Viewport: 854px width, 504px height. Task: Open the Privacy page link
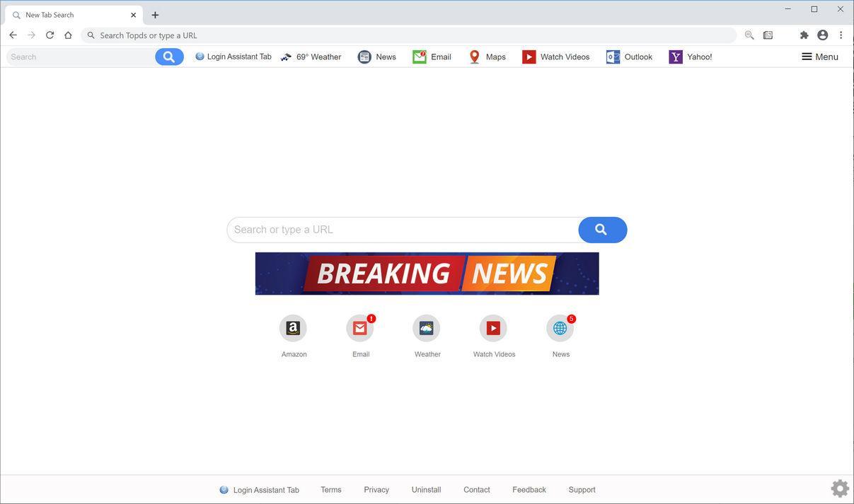click(376, 489)
